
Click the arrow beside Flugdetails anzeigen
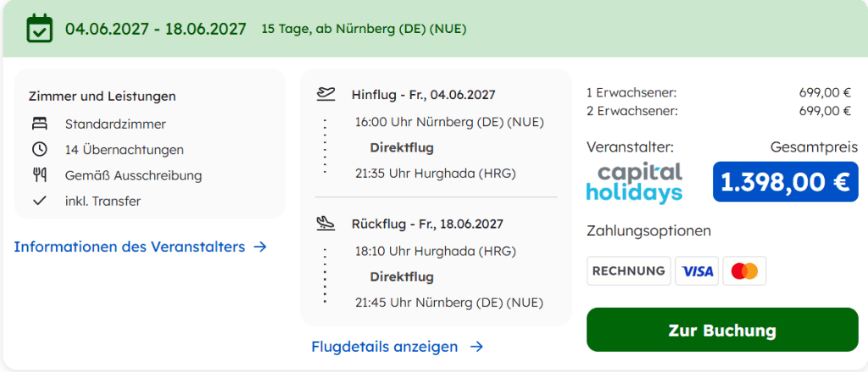click(x=476, y=347)
